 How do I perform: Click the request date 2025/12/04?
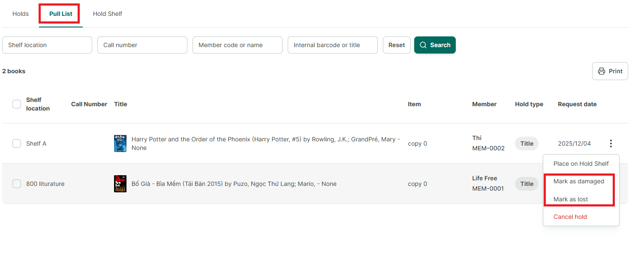[x=575, y=143]
